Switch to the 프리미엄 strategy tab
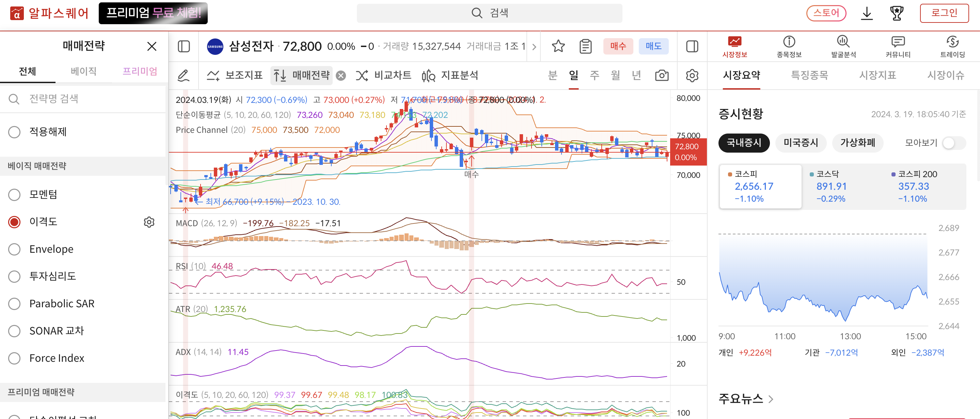The image size is (980, 419). coord(140,71)
